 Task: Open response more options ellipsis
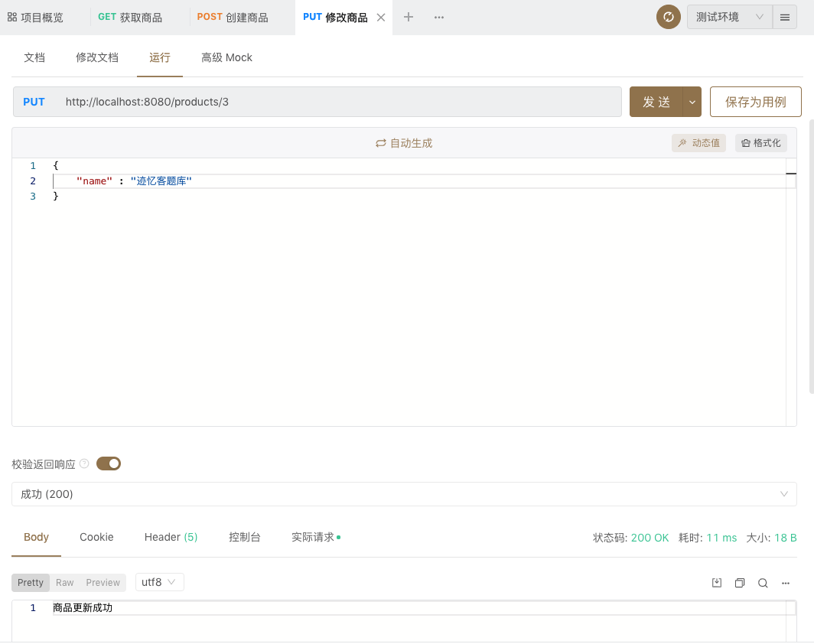[x=786, y=583]
